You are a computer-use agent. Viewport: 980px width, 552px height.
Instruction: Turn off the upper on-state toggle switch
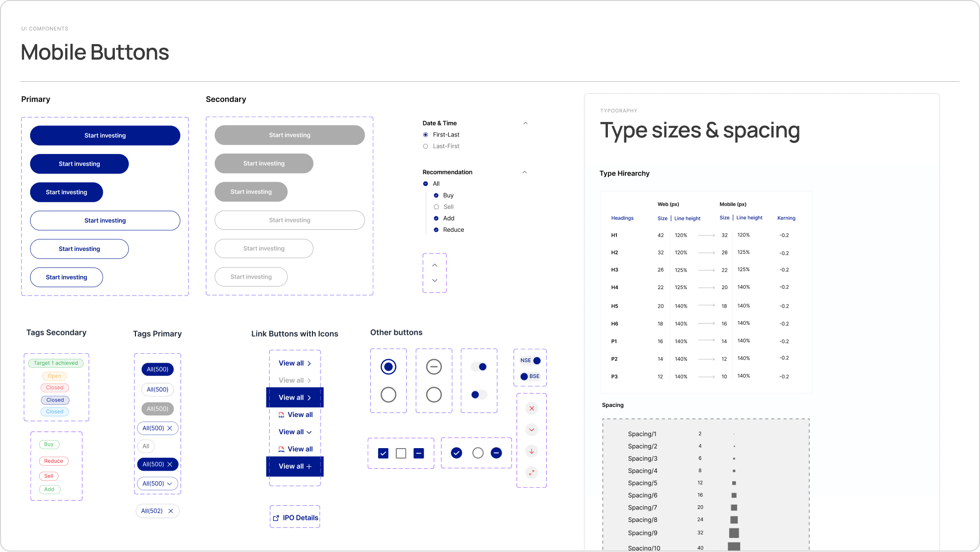(479, 367)
